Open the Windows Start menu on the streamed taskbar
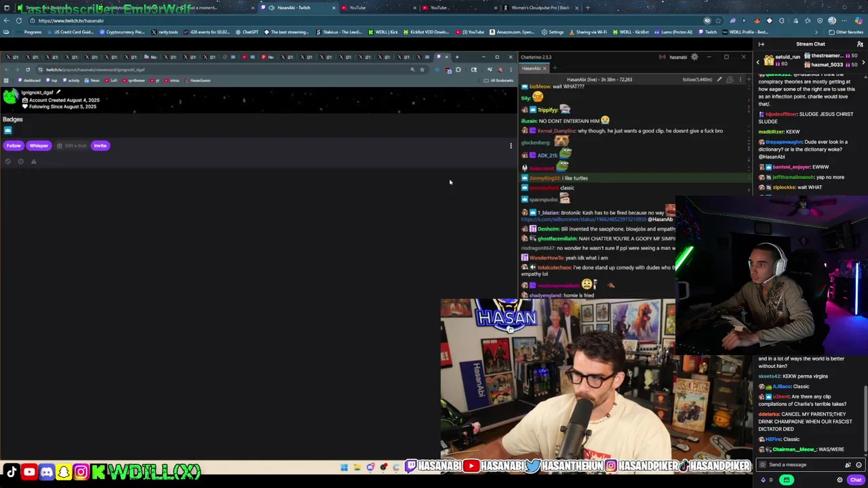Image resolution: width=868 pixels, height=488 pixels. click(x=344, y=467)
